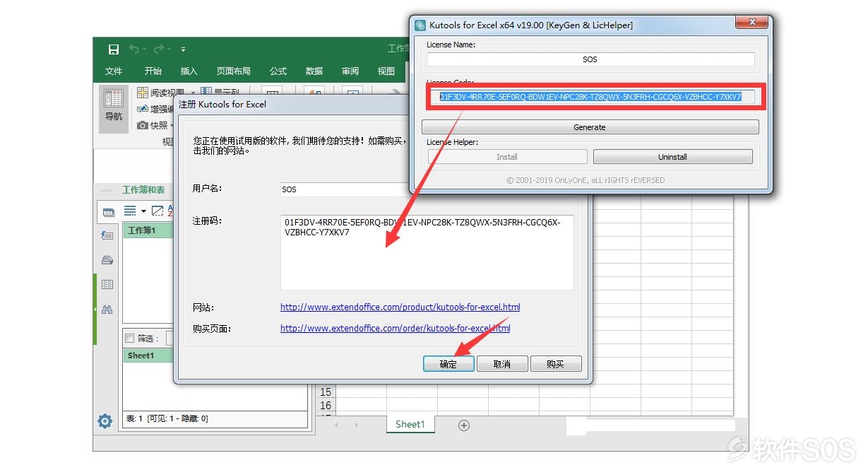Open the 审阅 ribbon tab
The image size is (868, 470).
click(350, 71)
